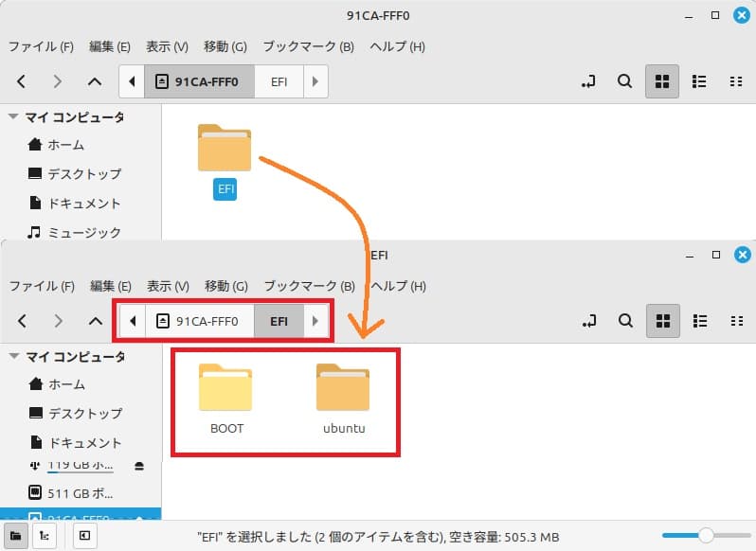Select 91CA-FFF0 path button in top window
Screen dimensions: 756x551
pyautogui.click(x=199, y=81)
